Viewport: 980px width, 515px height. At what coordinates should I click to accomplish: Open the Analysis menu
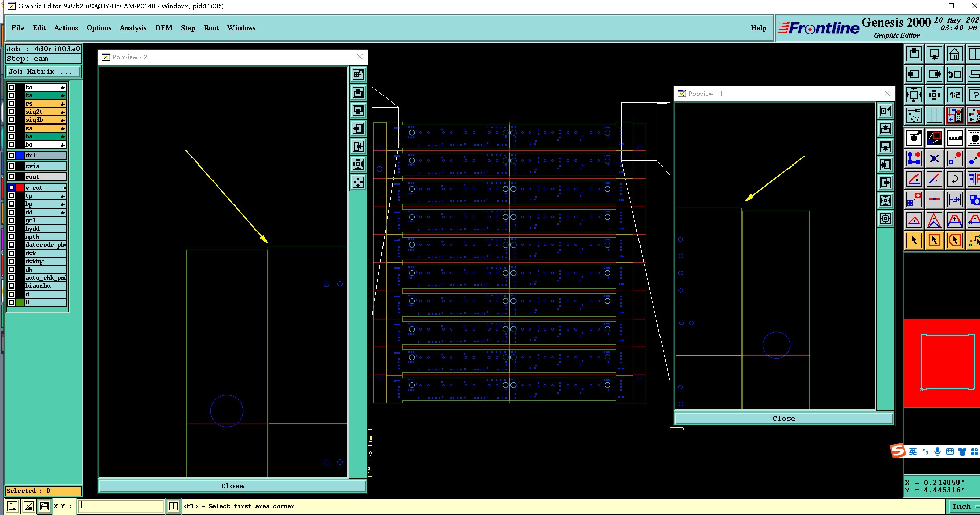(133, 28)
